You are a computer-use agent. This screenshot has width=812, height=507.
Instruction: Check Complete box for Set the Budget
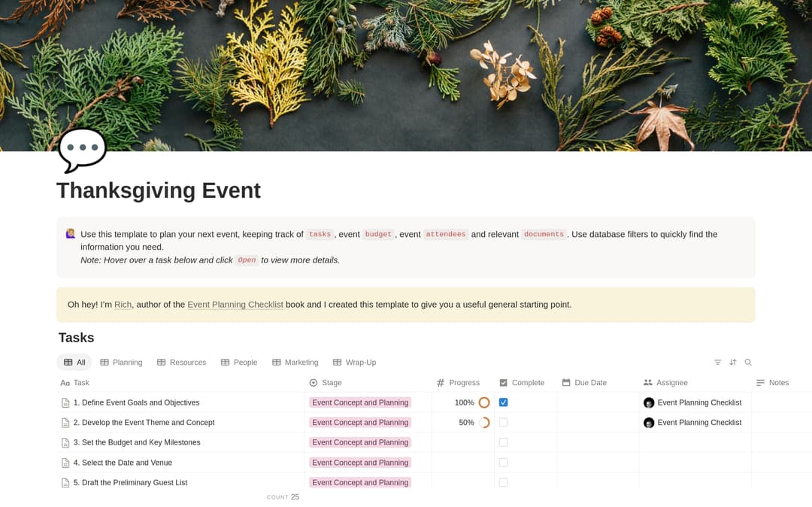point(503,442)
